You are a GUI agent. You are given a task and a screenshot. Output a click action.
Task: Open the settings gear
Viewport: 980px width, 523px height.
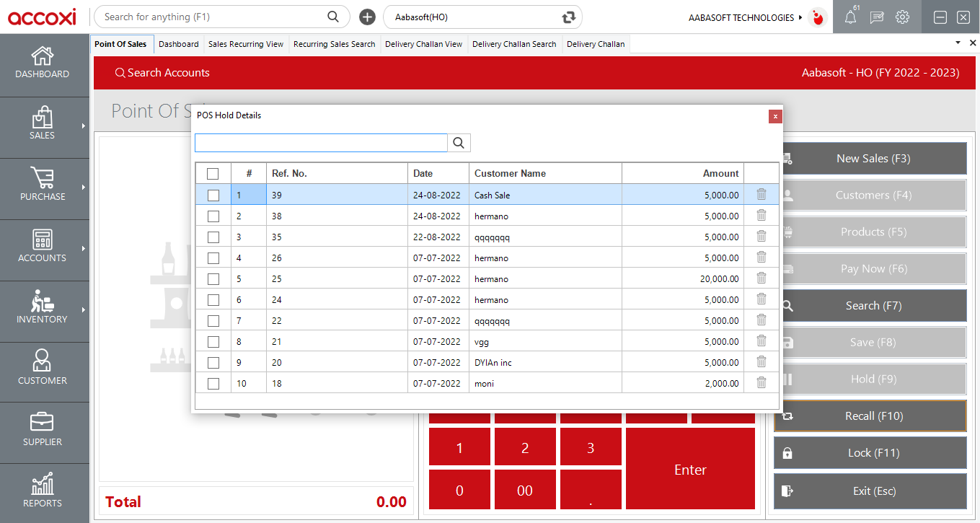(902, 17)
